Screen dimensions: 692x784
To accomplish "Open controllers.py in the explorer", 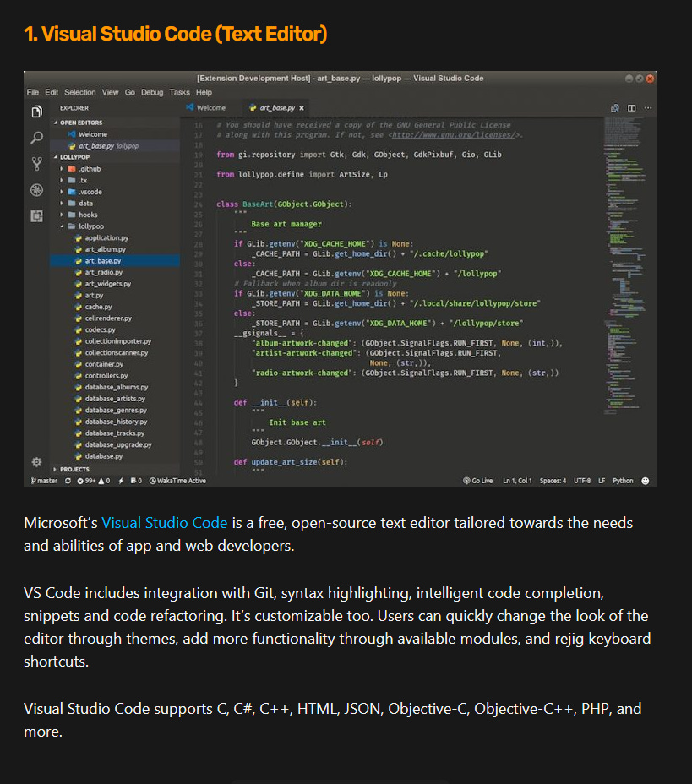I will pos(106,376).
